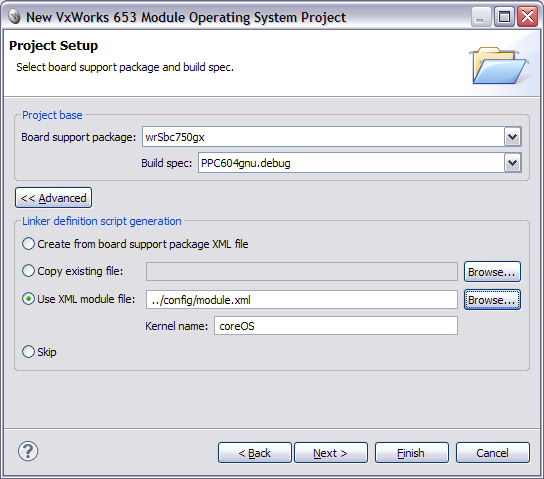The image size is (544, 479).
Task: Click 'Select board support package and build spec.' text
Action: click(x=125, y=67)
